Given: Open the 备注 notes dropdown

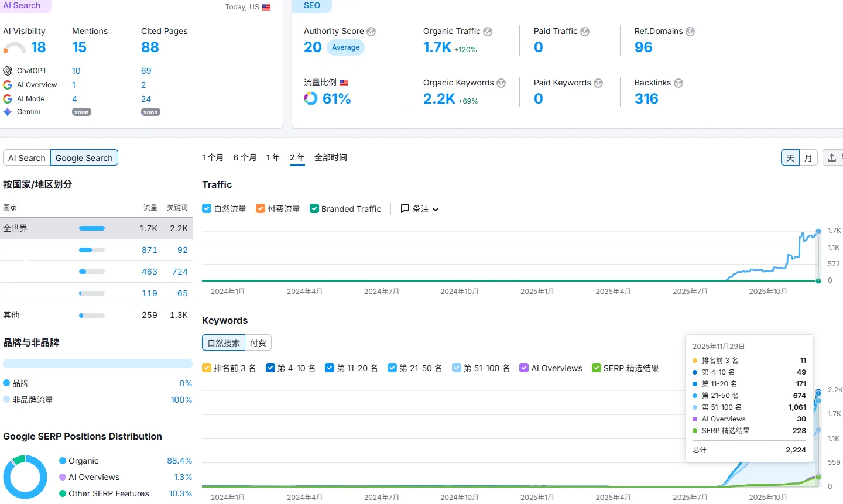Looking at the screenshot, I should 420,209.
